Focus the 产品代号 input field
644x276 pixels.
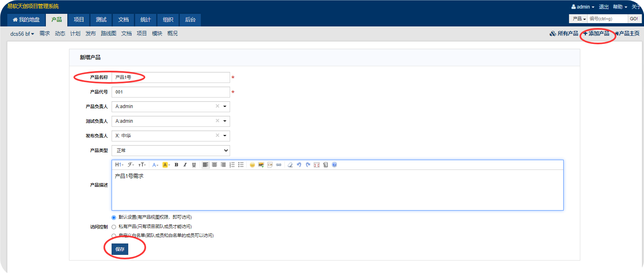(x=171, y=92)
